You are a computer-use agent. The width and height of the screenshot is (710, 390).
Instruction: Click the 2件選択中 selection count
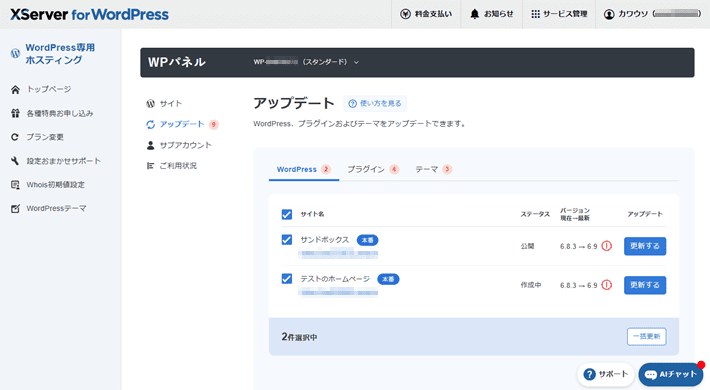[x=299, y=337]
